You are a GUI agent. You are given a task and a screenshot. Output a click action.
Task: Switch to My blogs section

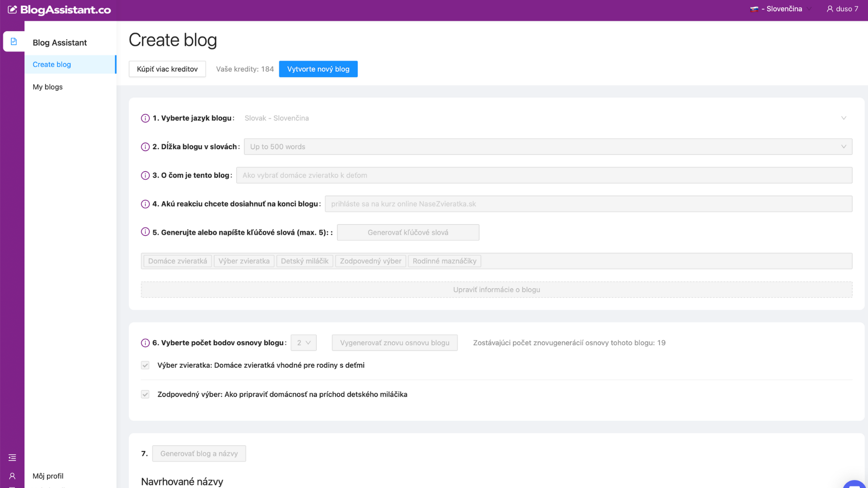pos(47,87)
